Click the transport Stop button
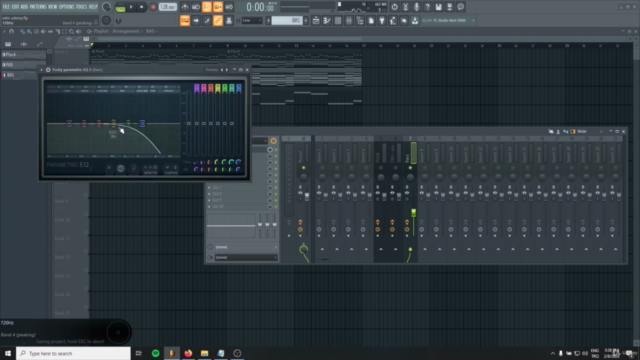640x360 pixels. (x=142, y=7)
